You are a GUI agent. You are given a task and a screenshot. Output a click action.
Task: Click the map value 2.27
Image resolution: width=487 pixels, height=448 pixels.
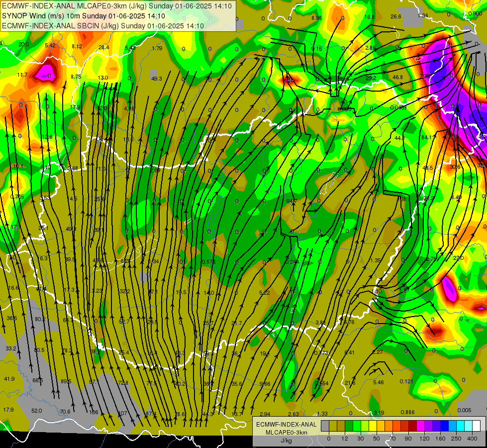click(378, 351)
